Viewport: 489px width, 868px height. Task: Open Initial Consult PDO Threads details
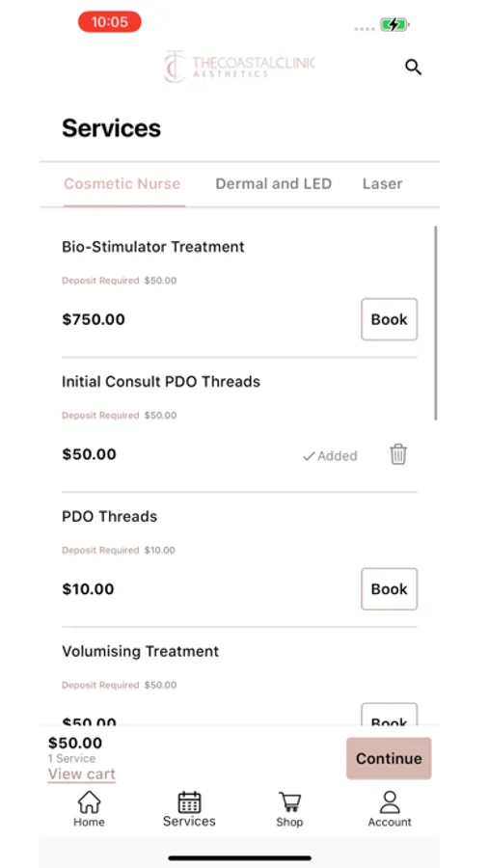(x=161, y=382)
